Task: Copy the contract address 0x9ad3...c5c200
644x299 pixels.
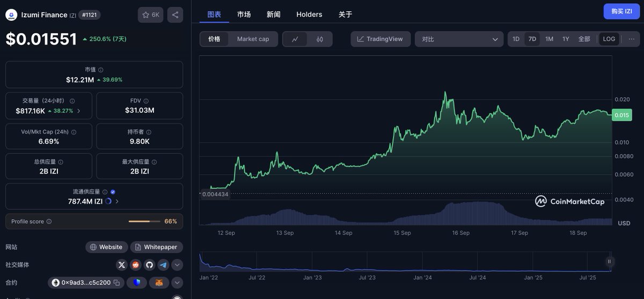Action: coord(116,282)
